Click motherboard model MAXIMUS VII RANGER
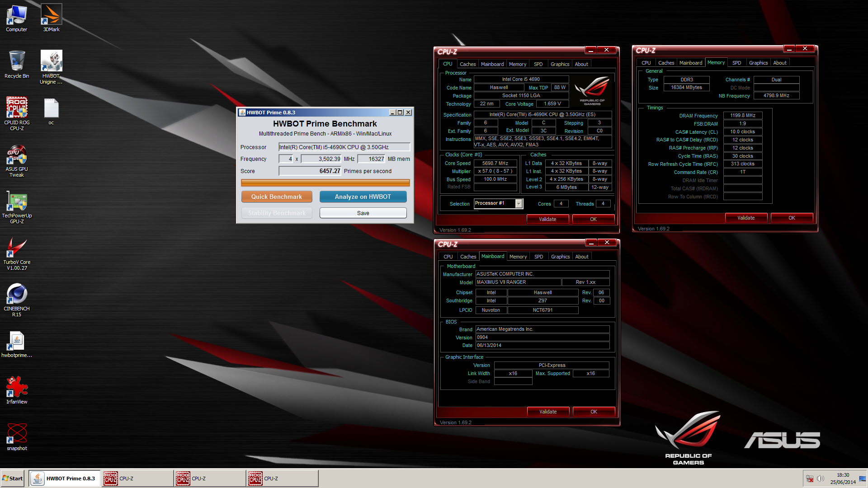The height and width of the screenshot is (488, 868). point(518,282)
